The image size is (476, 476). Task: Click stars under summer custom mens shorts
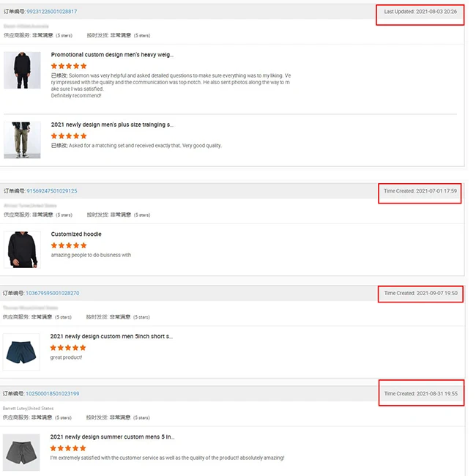click(69, 448)
